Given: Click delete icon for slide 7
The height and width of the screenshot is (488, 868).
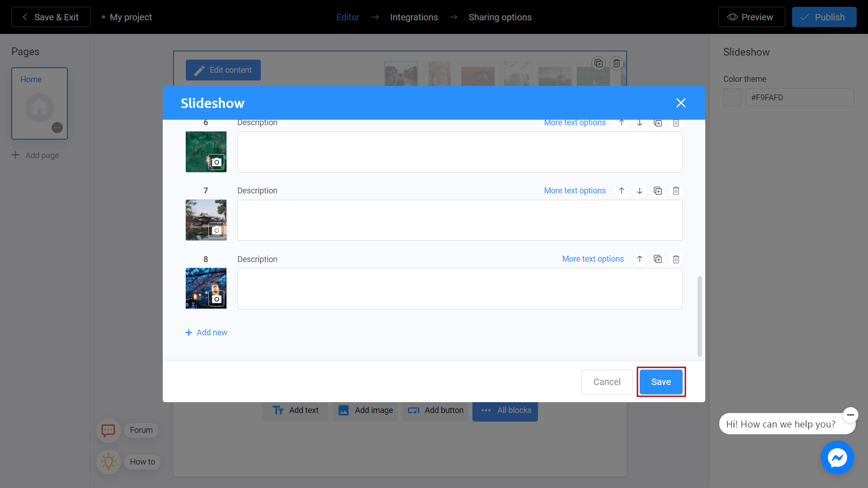Looking at the screenshot, I should pyautogui.click(x=676, y=191).
